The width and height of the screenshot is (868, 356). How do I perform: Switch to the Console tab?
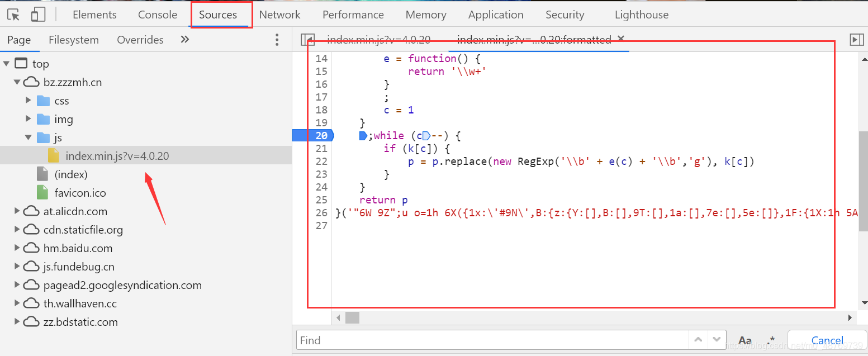click(x=158, y=15)
